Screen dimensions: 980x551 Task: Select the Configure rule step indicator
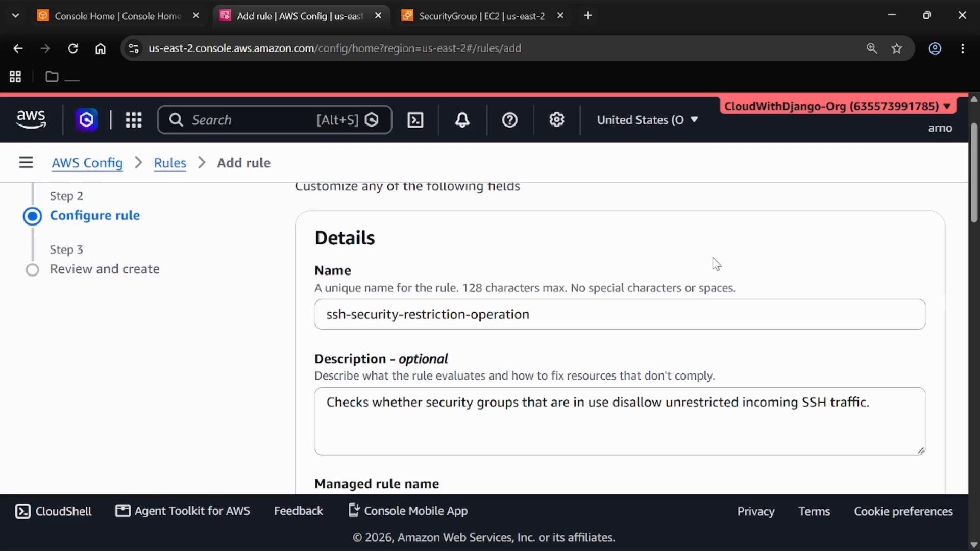point(32,216)
